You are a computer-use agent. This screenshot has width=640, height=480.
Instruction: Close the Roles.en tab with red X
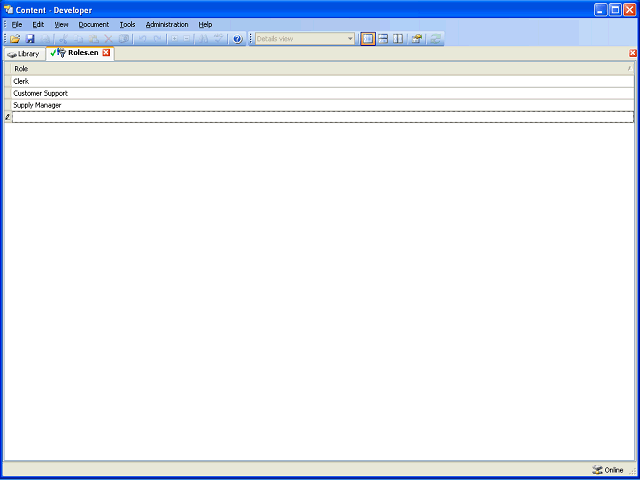click(x=106, y=53)
